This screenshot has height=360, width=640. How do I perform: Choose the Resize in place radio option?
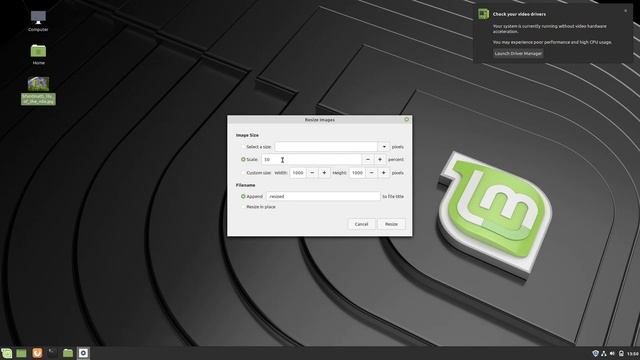[243, 207]
